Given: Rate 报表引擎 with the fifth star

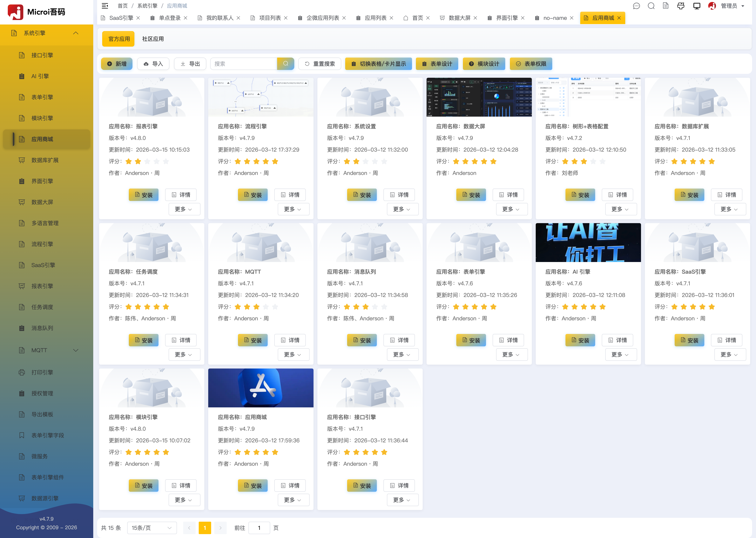Looking at the screenshot, I should point(166,161).
